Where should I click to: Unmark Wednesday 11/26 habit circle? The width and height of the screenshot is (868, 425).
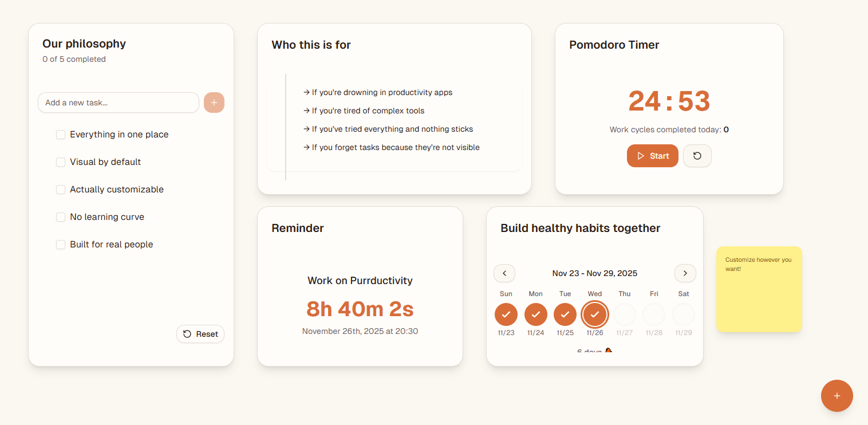[594, 314]
